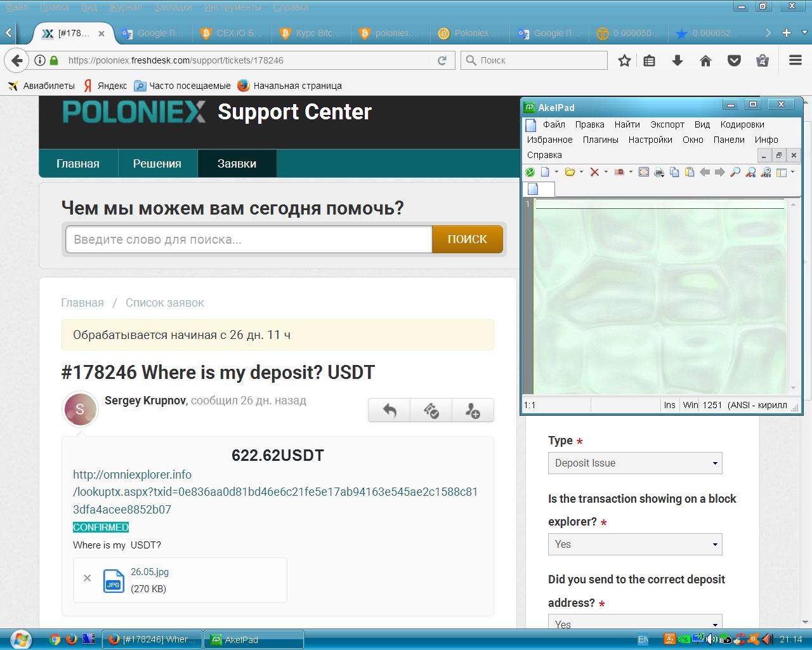Viewport: 812px width, 650px height.
Task: Click the find-and-replace icon in AkelPad
Action: 750,172
